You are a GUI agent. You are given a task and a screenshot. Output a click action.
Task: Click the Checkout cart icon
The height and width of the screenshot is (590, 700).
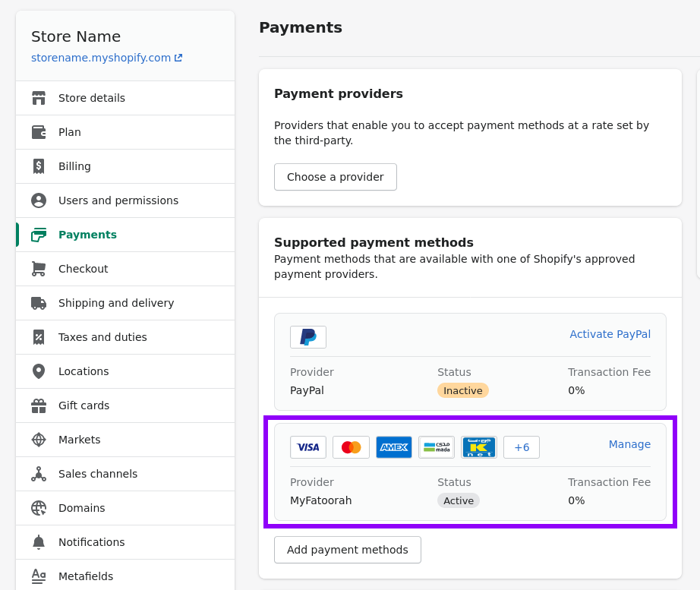(x=39, y=269)
